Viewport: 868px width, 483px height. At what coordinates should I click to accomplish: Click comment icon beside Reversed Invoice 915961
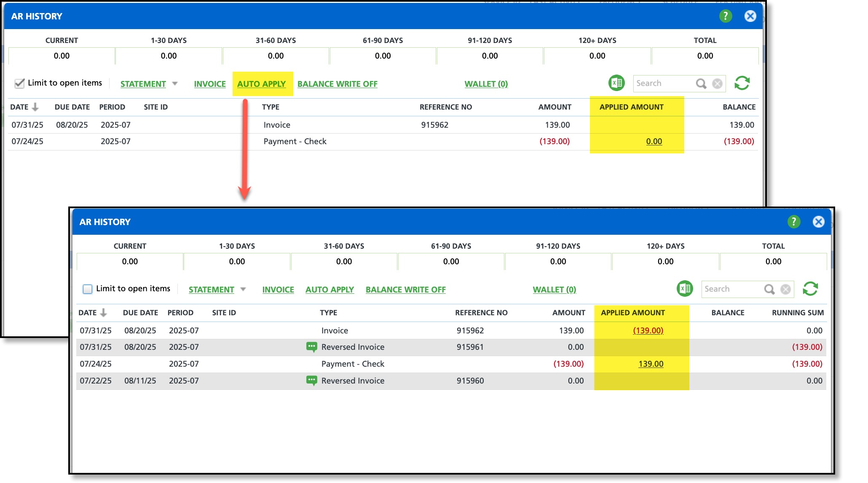click(311, 347)
